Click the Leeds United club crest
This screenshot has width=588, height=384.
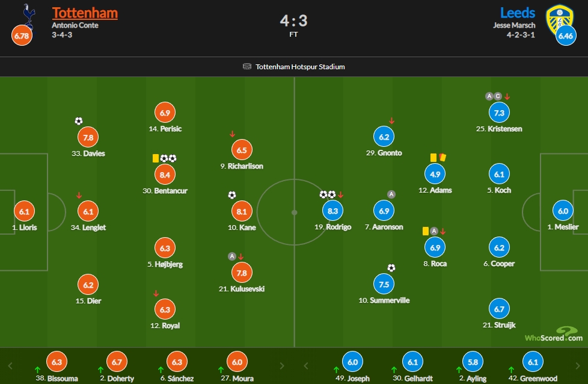(x=560, y=19)
